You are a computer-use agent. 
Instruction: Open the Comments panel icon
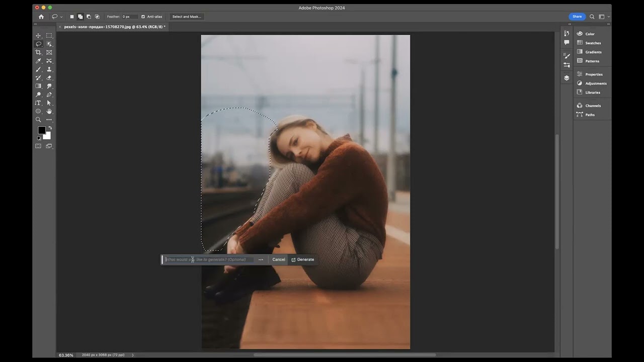pos(567,43)
